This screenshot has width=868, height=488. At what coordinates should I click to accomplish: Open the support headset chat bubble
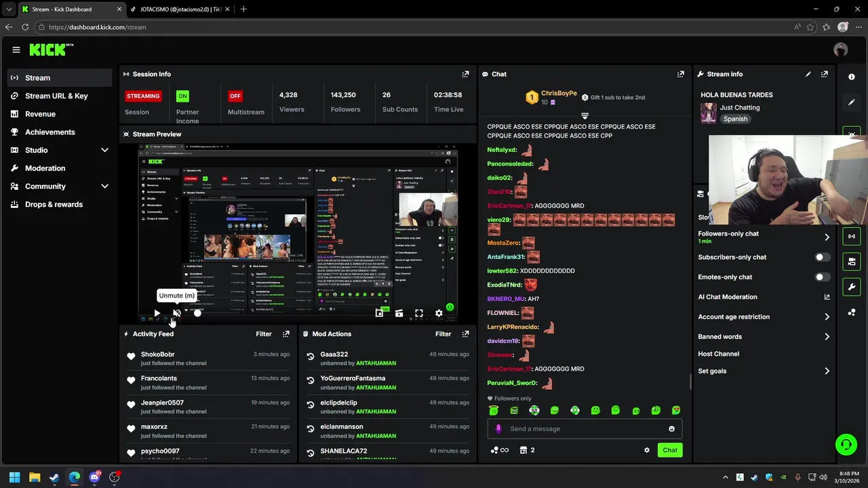coord(846,445)
